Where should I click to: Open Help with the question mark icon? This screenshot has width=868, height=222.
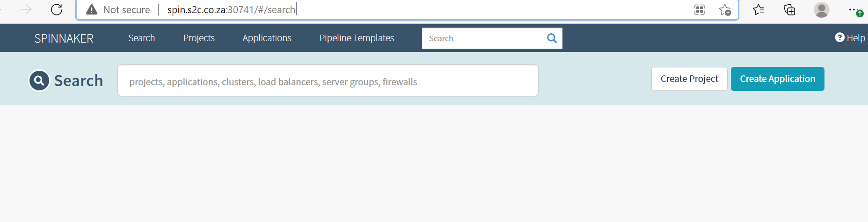tap(839, 37)
